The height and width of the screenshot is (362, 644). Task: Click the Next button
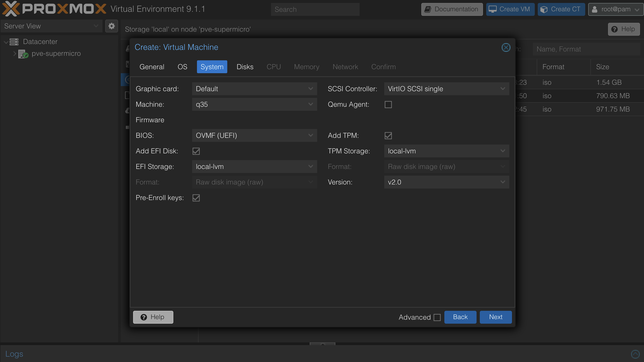click(495, 317)
